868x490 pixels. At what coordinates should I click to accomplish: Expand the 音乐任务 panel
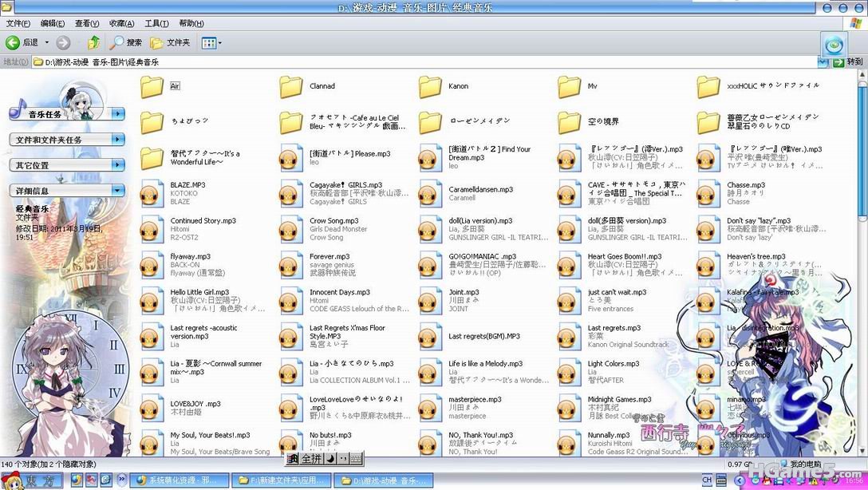click(x=118, y=114)
